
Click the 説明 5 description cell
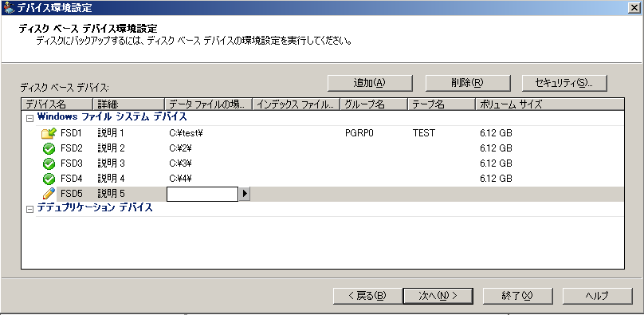[111, 194]
